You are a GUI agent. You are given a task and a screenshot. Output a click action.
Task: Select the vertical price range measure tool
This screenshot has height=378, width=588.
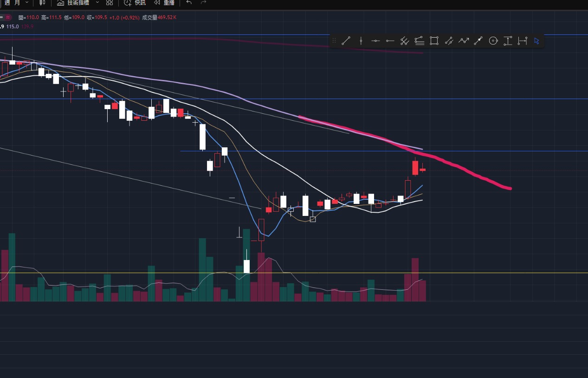(x=508, y=41)
